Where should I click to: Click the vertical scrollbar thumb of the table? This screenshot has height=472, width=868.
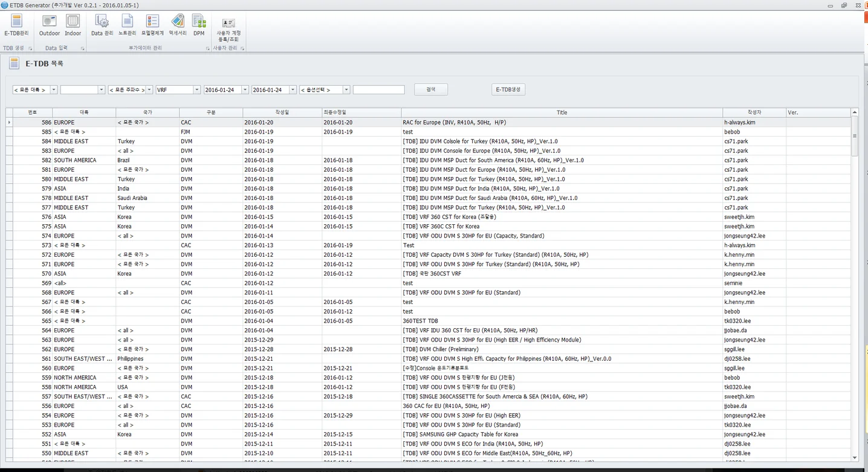pyautogui.click(x=855, y=136)
